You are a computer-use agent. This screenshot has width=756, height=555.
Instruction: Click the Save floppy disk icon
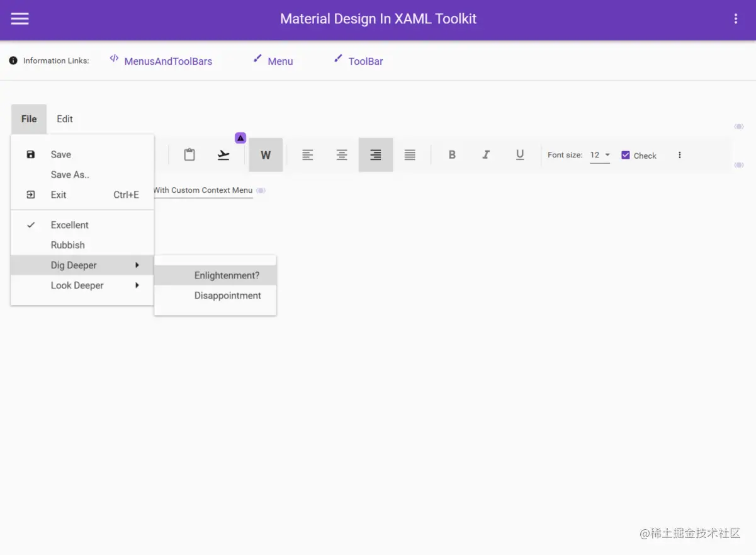(31, 154)
